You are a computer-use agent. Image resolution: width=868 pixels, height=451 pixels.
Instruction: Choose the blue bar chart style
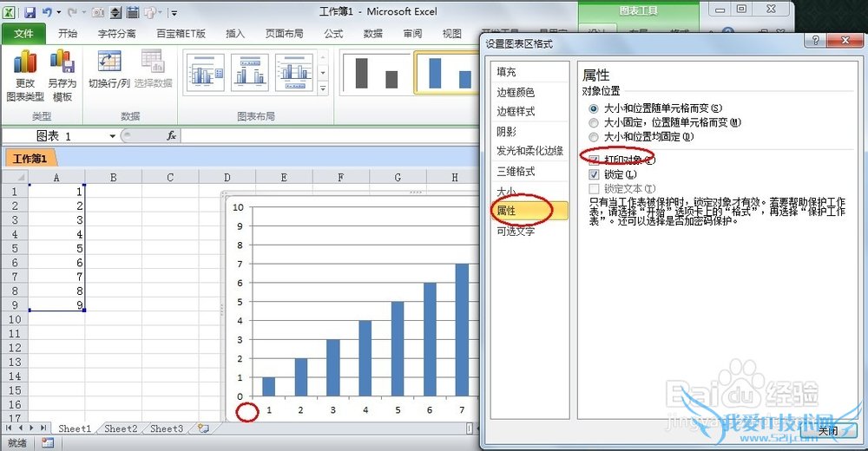click(x=447, y=73)
